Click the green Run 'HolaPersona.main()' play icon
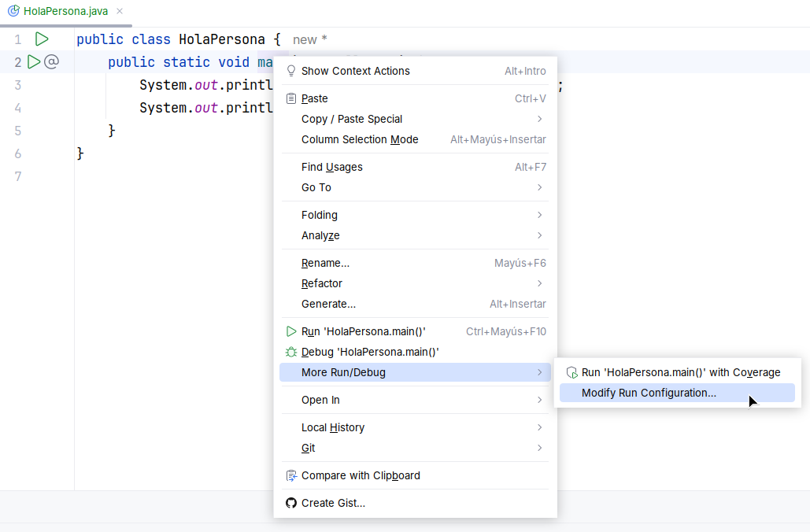 tap(291, 331)
